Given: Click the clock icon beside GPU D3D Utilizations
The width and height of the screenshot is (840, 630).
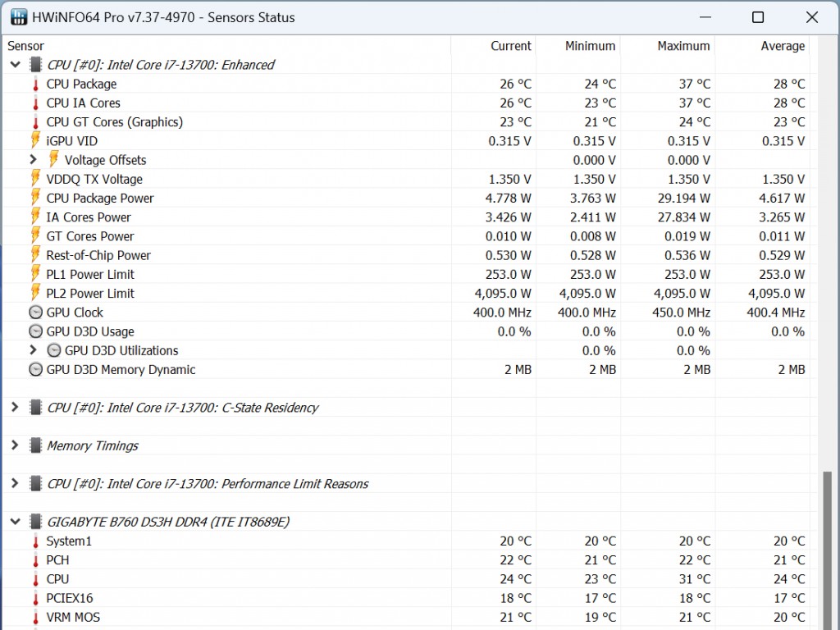Looking at the screenshot, I should tap(54, 350).
